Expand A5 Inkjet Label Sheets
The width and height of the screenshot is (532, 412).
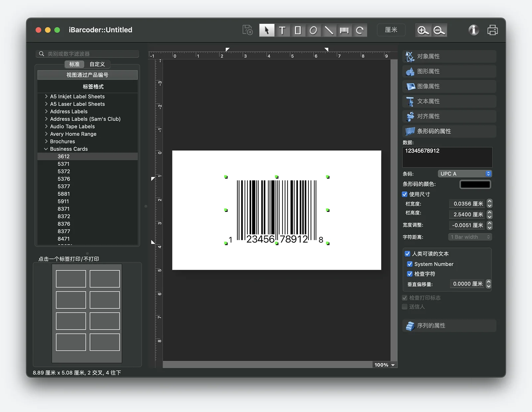tap(46, 96)
